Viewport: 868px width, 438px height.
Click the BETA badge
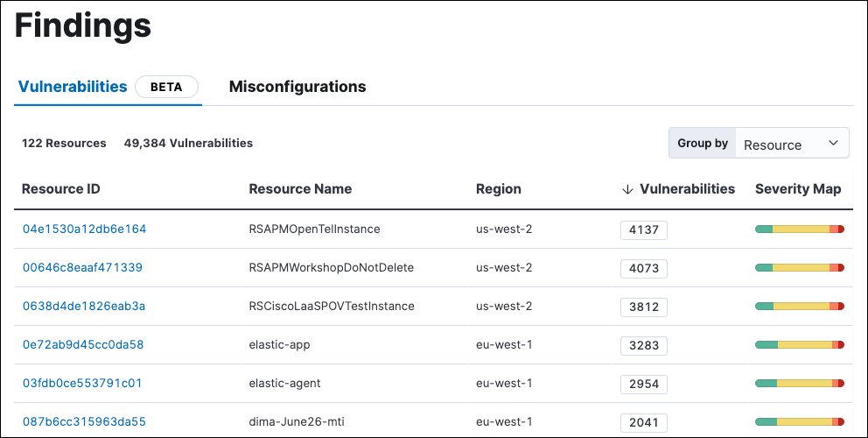coord(166,87)
